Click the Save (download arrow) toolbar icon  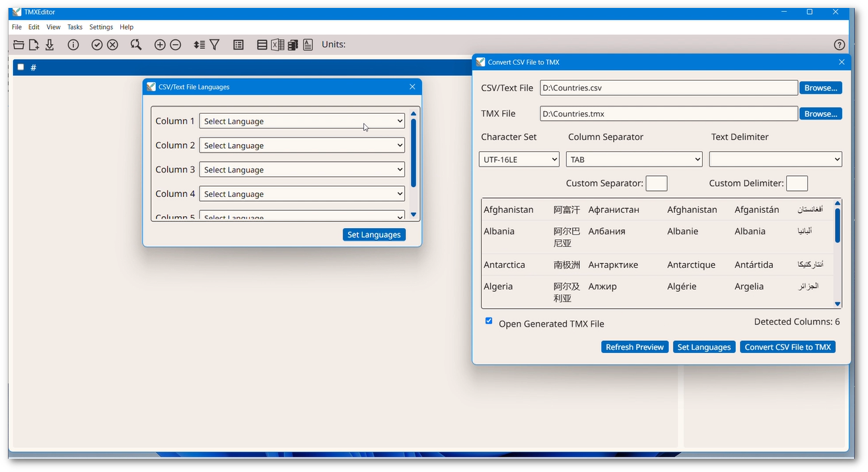[50, 45]
